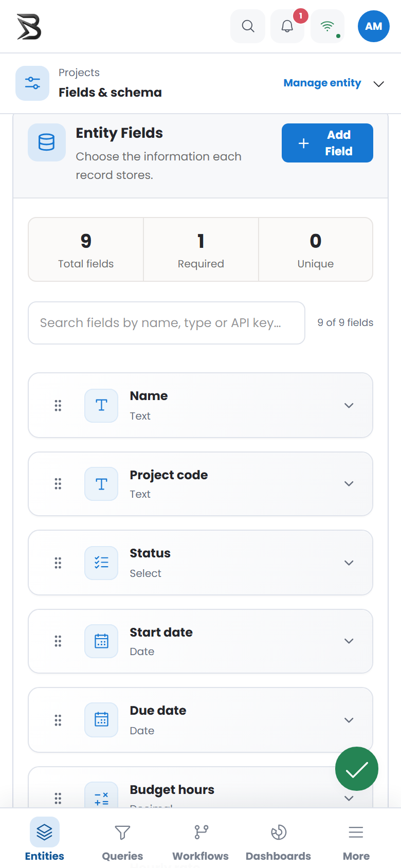Screen dimensions: 401x868
Task: Click the "Start date" field name
Action: [161, 632]
